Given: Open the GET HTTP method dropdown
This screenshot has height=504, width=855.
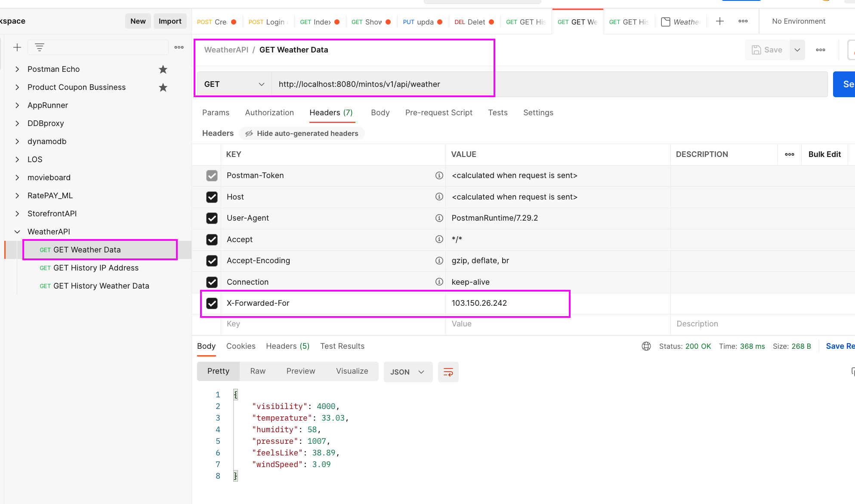Looking at the screenshot, I should click(234, 84).
